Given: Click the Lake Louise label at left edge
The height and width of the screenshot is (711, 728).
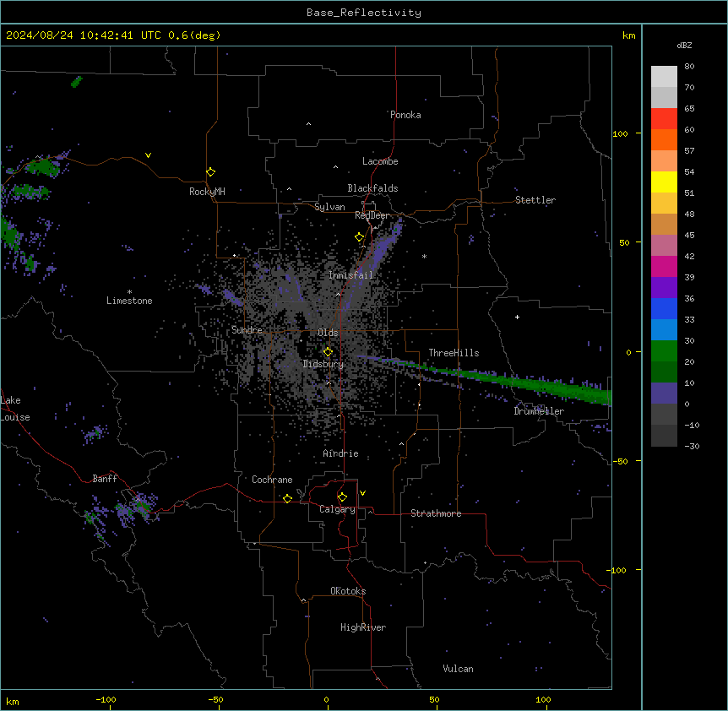Looking at the screenshot, I should [x=15, y=409].
